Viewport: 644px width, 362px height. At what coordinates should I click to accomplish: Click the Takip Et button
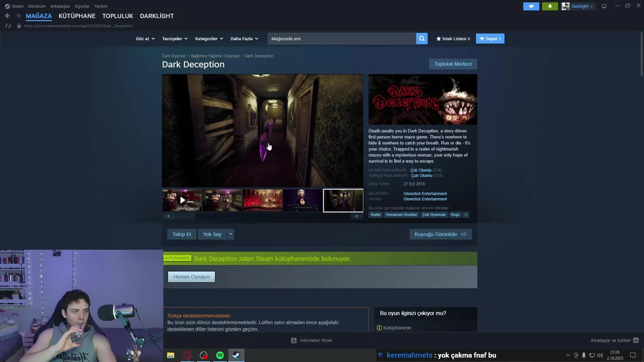pos(182,234)
